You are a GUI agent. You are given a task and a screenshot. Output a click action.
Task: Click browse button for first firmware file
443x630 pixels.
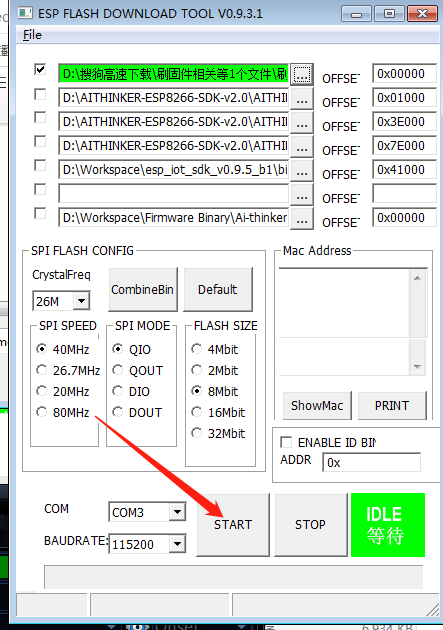(302, 74)
